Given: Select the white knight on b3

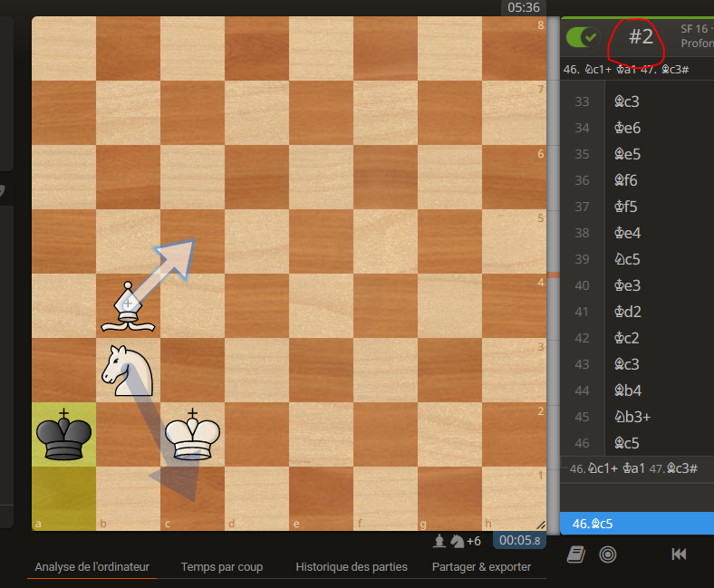Looking at the screenshot, I should coord(128,370).
